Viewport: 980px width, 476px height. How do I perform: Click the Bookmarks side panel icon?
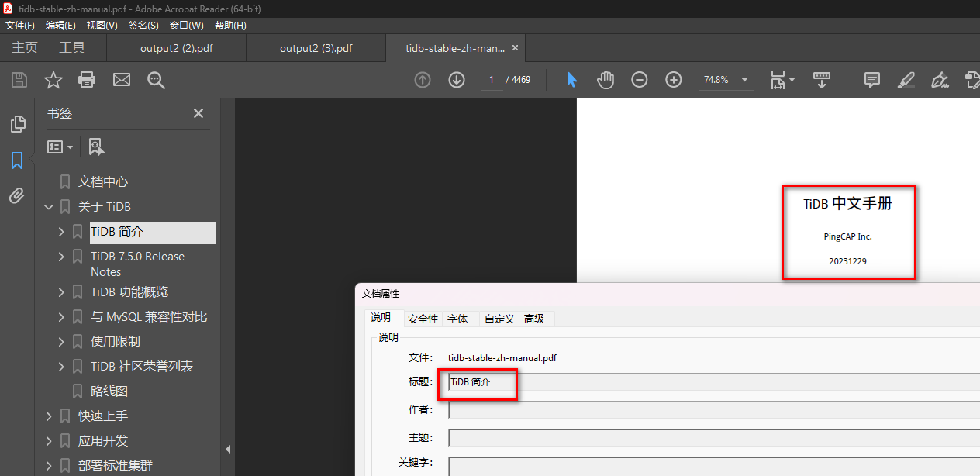(17, 160)
